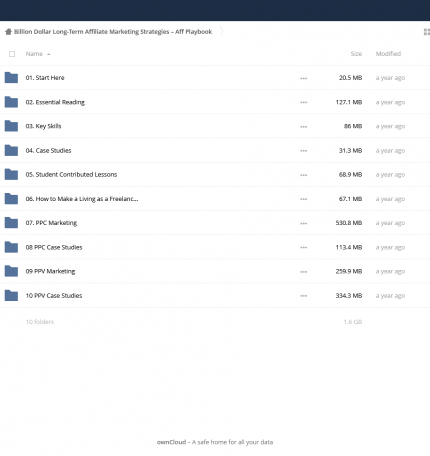Open more actions for 01. Start Here
This screenshot has width=430, height=456.
[x=303, y=78]
